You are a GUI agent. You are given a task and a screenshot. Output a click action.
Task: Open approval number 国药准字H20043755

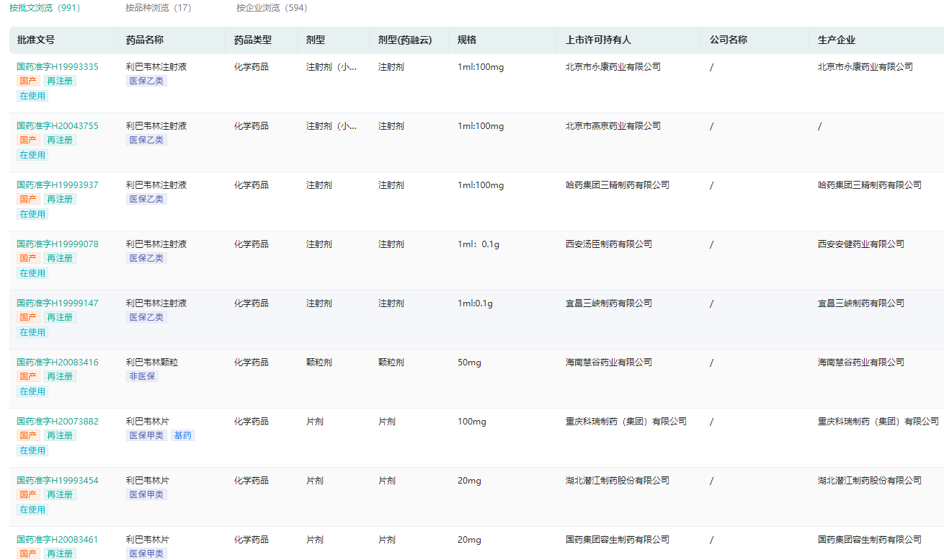click(58, 126)
